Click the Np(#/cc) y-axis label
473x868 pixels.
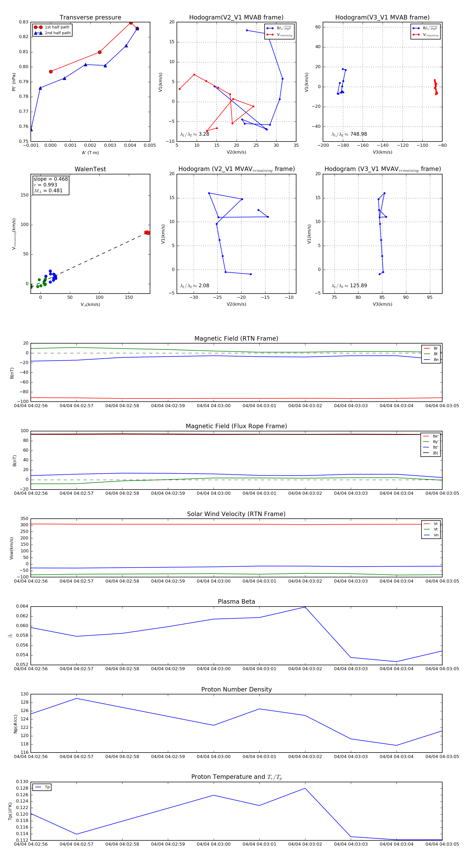click(x=15, y=724)
